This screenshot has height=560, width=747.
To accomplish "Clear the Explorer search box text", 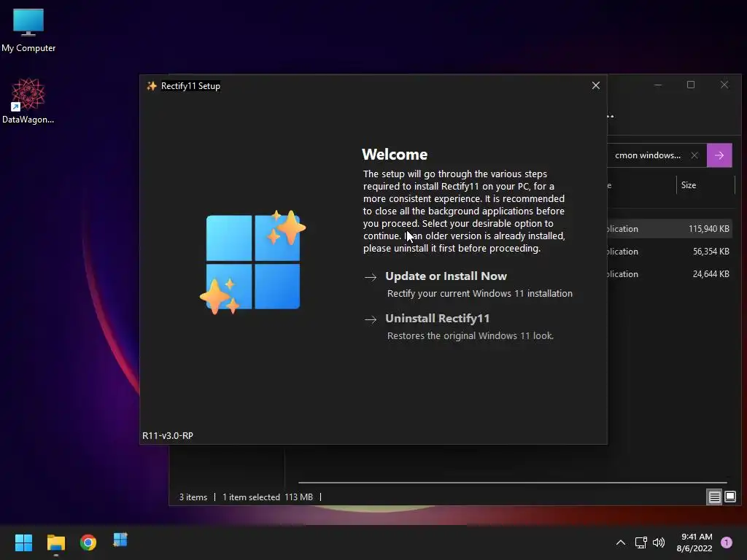I will pyautogui.click(x=694, y=155).
